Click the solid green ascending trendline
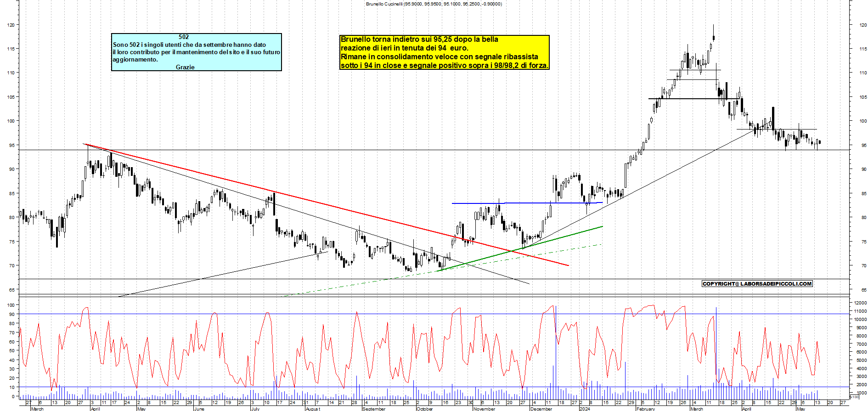868x411 pixels. click(x=519, y=248)
